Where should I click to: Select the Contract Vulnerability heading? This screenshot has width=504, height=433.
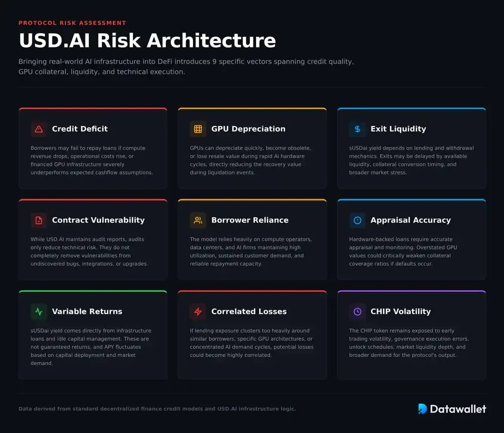tap(98, 220)
